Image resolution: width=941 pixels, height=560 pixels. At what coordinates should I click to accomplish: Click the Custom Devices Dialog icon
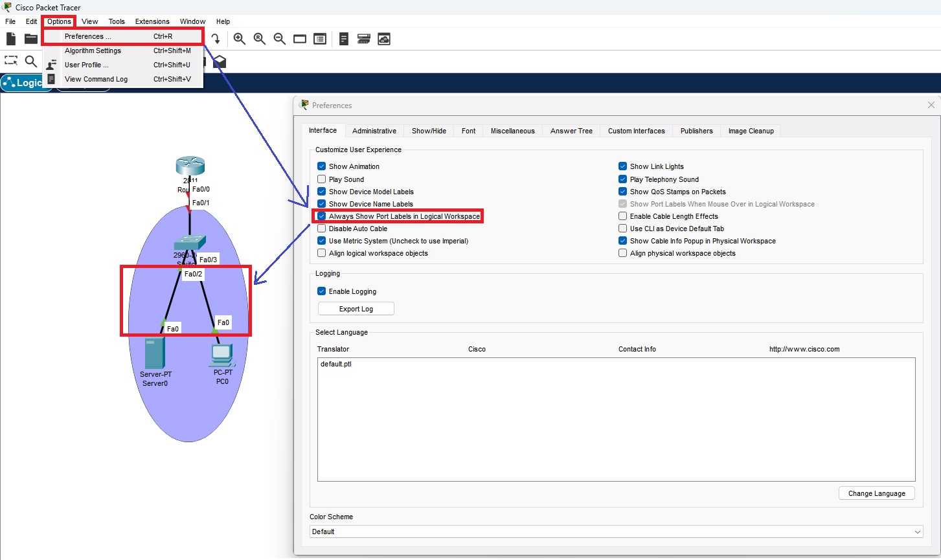pyautogui.click(x=364, y=39)
